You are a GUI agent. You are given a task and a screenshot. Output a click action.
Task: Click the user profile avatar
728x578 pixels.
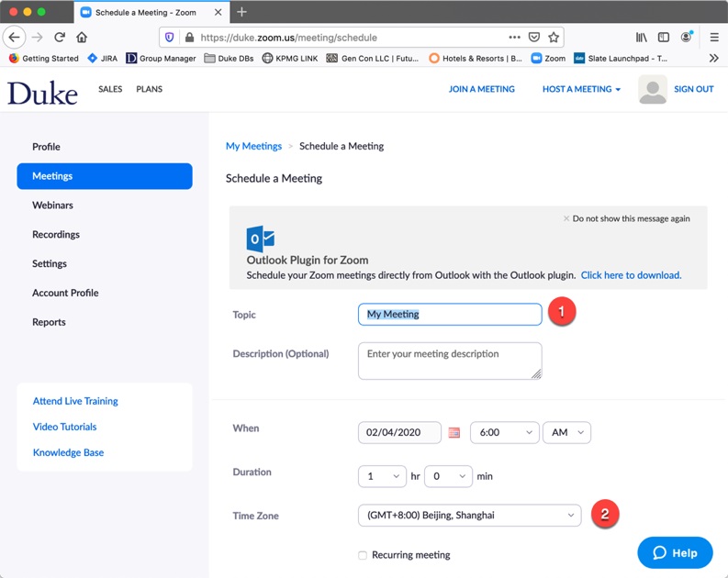pos(653,89)
